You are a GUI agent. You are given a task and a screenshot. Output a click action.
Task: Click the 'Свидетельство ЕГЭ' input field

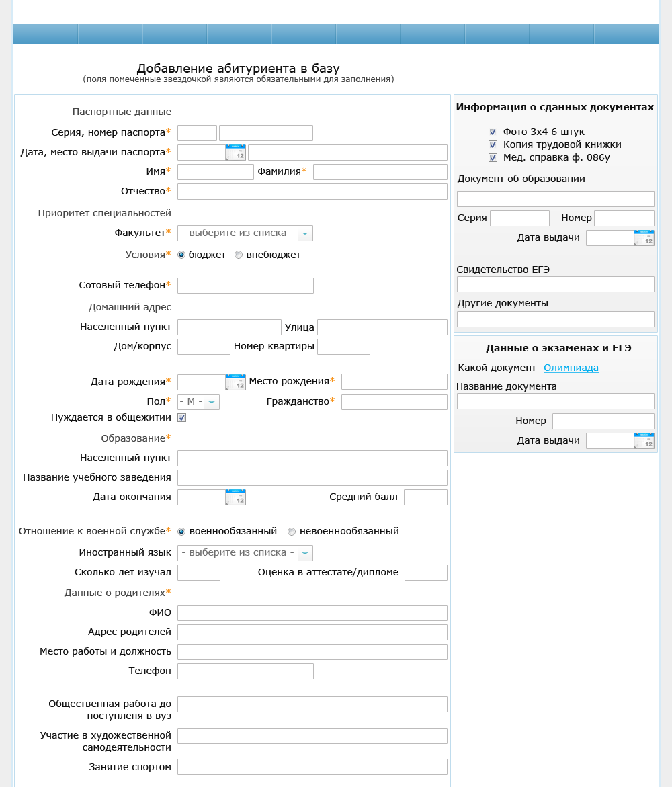coord(555,284)
